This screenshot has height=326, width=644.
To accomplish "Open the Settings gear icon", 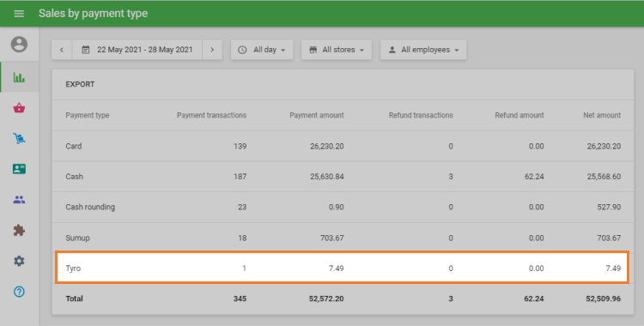I will coord(19,261).
